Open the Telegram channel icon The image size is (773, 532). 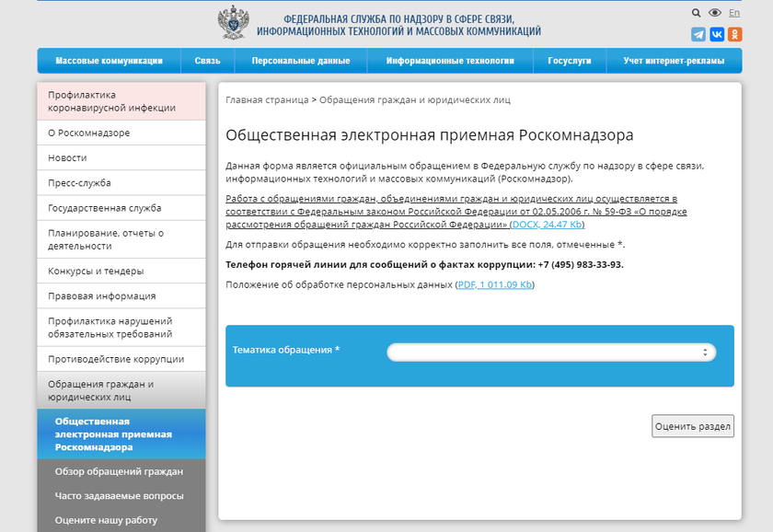[x=699, y=34]
